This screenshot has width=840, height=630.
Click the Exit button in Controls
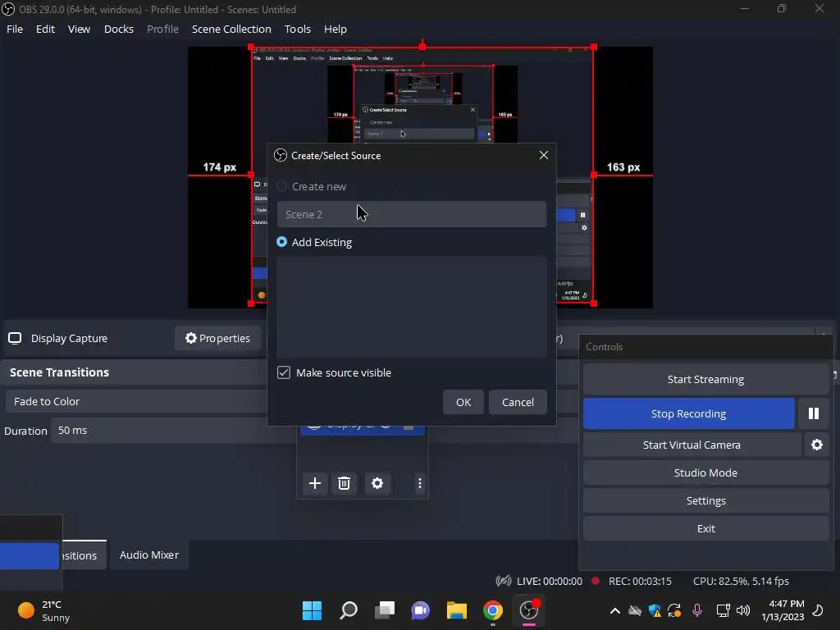coord(705,529)
